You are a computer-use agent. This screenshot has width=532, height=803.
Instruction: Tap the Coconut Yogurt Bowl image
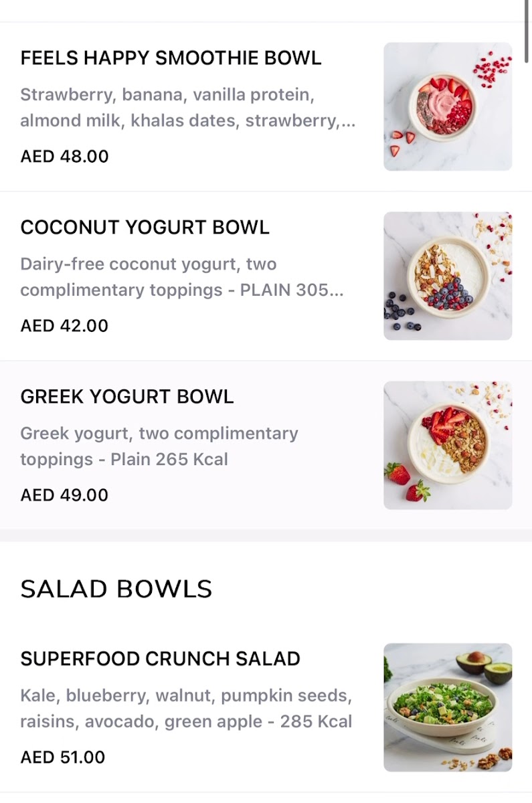(x=447, y=276)
